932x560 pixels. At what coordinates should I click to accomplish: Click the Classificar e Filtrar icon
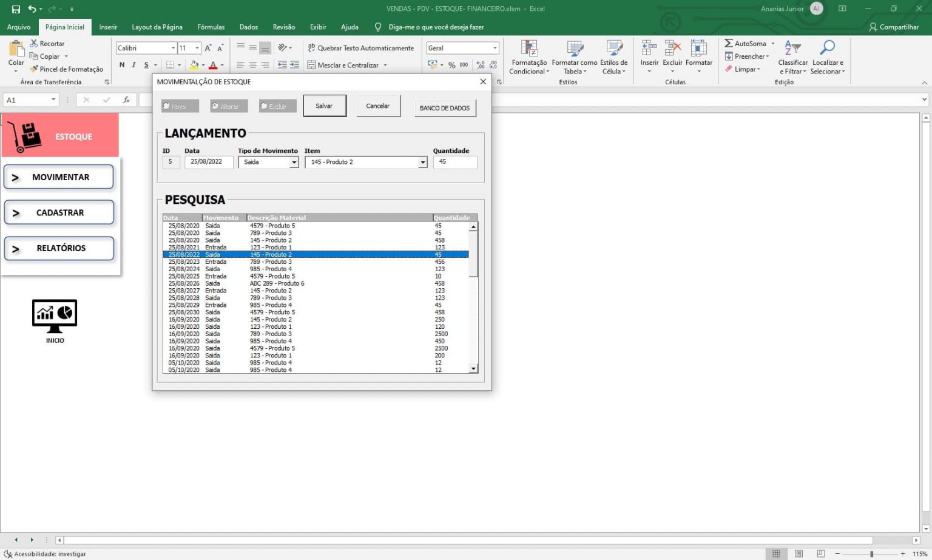click(792, 47)
